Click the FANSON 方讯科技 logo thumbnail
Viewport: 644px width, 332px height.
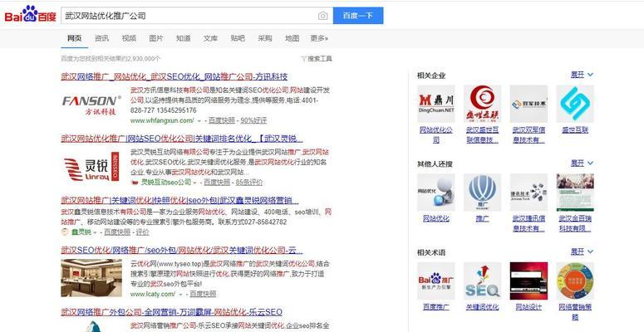92,105
